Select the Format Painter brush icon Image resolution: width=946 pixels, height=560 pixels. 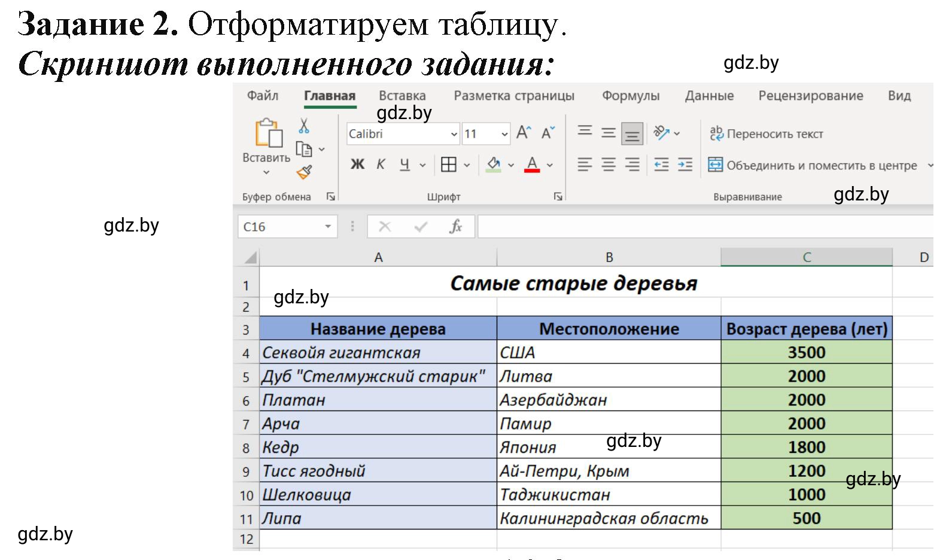pos(304,172)
